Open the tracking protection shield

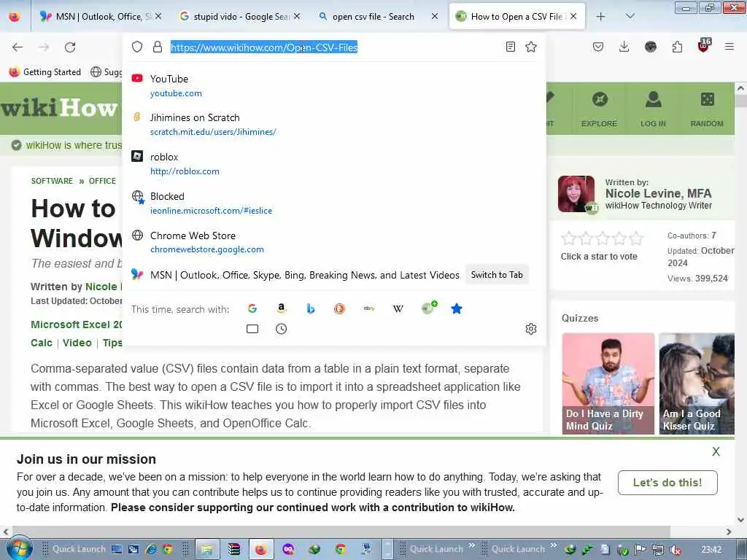pos(137,47)
